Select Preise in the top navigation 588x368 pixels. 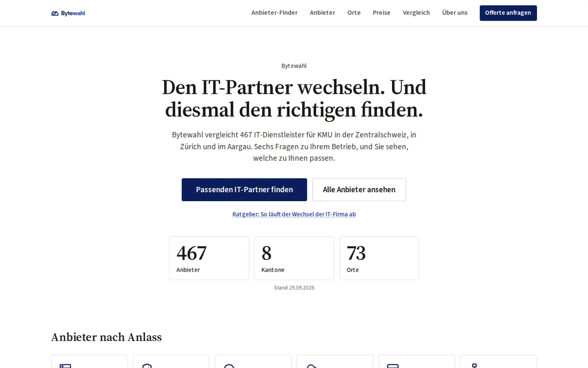coord(382,13)
